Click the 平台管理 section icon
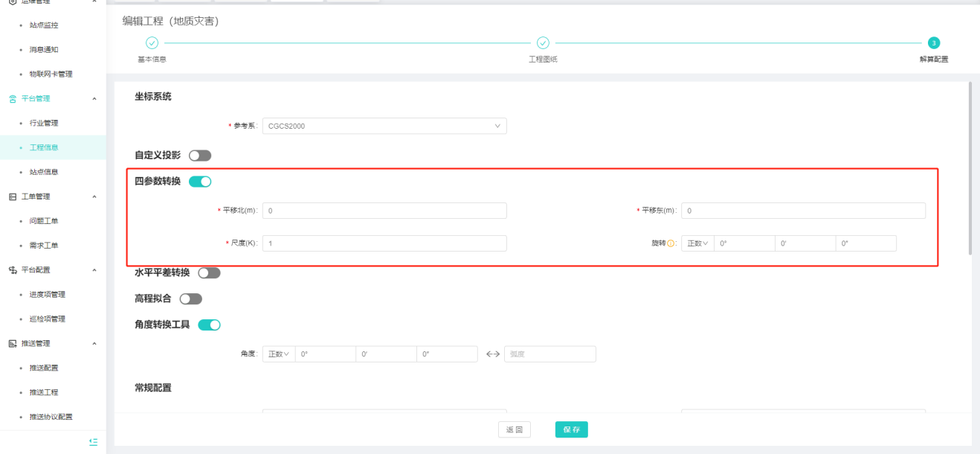This screenshot has height=454, width=980. click(x=13, y=99)
